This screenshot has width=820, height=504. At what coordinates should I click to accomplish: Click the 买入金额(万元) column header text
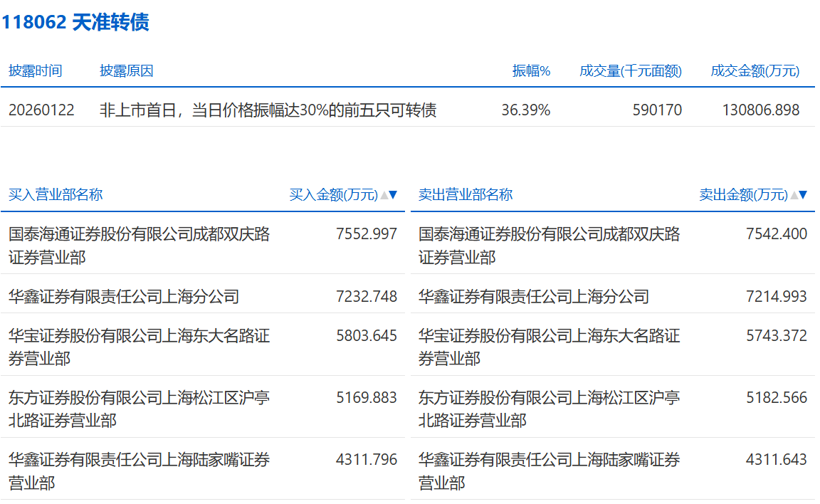pos(333,195)
